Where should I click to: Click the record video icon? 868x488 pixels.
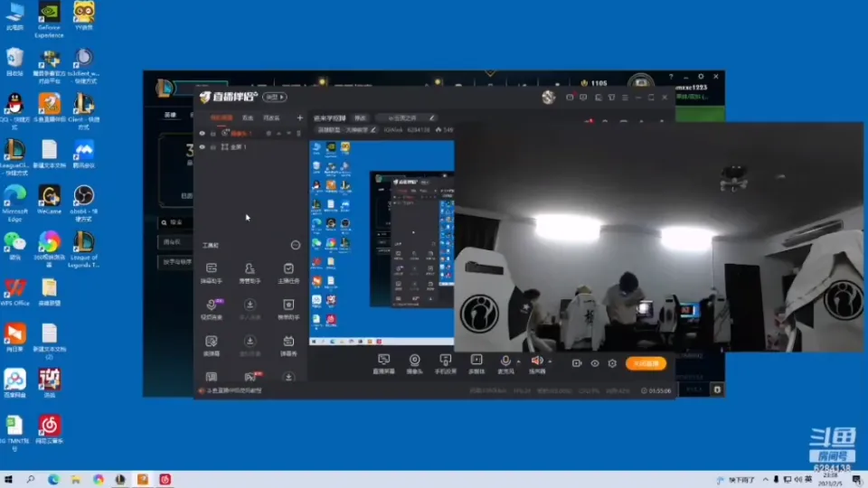pyautogui.click(x=577, y=363)
